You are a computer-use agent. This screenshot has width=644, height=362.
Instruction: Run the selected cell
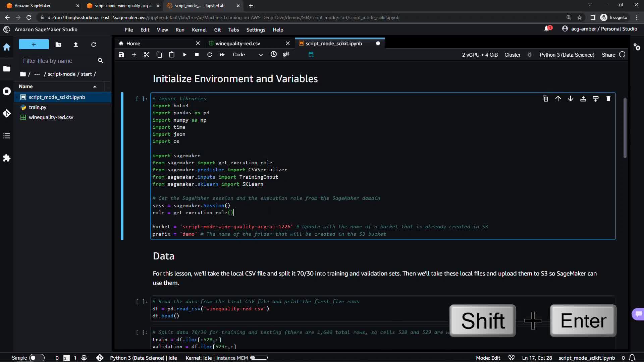pos(184,55)
